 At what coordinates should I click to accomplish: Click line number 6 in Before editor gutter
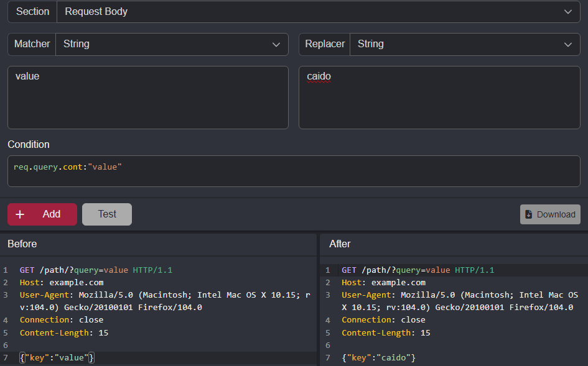(x=6, y=345)
